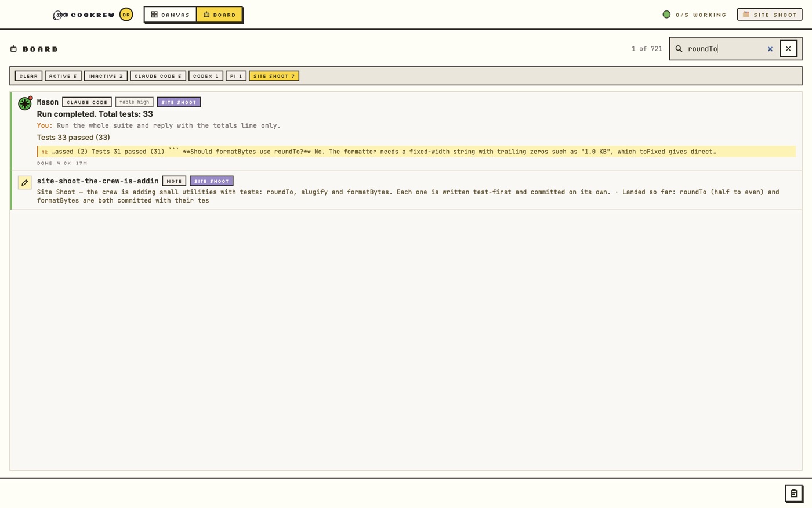Click the Cookrew logo icon
The height and width of the screenshot is (508, 812).
click(60, 15)
